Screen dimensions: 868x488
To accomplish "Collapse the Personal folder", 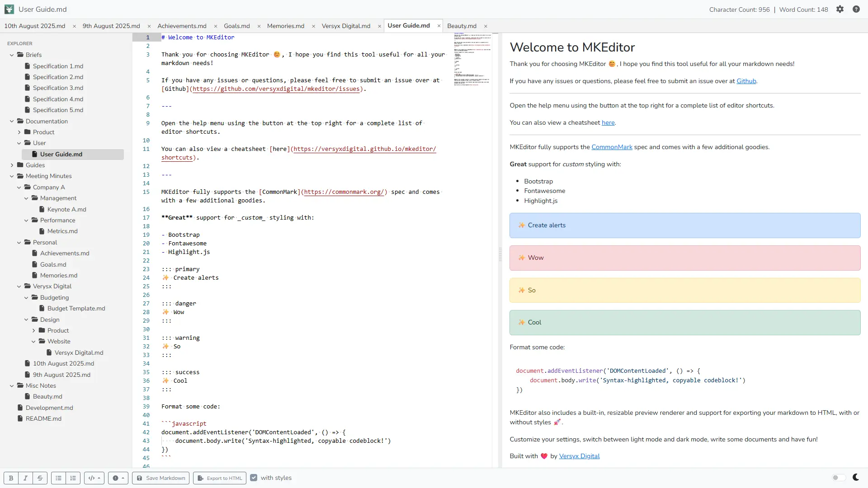I will click(19, 242).
